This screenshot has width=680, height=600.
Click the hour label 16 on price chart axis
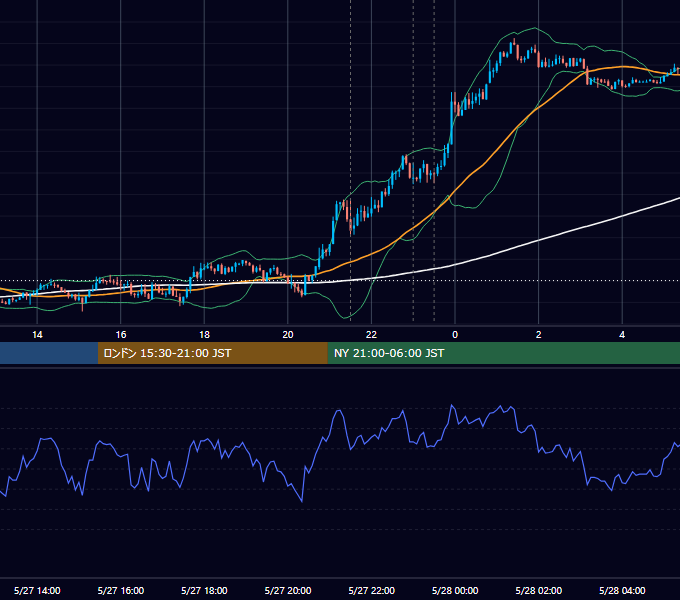[121, 335]
